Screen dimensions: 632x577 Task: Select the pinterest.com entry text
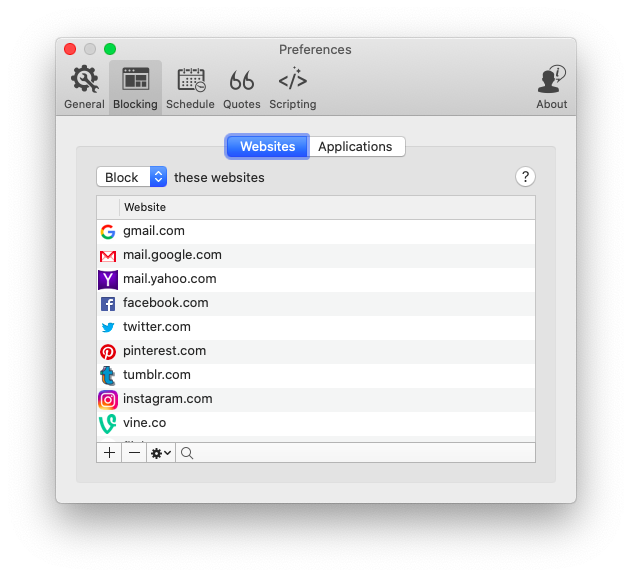pos(164,351)
